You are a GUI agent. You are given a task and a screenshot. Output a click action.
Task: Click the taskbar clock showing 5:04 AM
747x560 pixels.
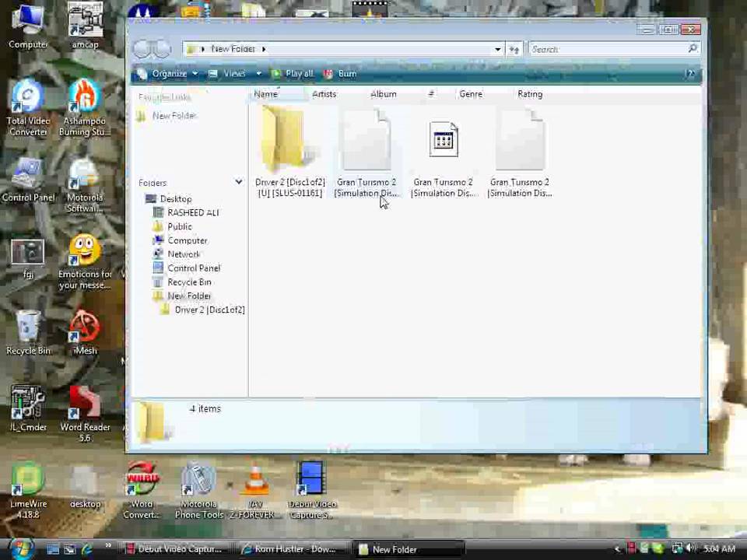(x=719, y=548)
